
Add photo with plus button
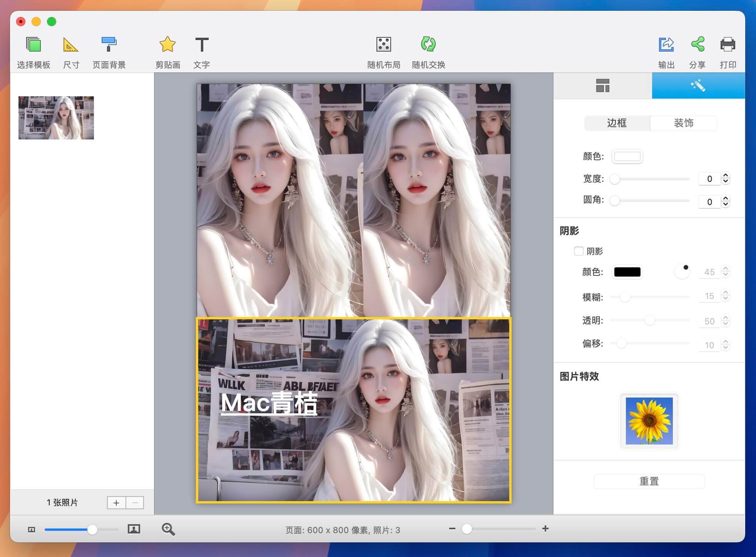[116, 503]
